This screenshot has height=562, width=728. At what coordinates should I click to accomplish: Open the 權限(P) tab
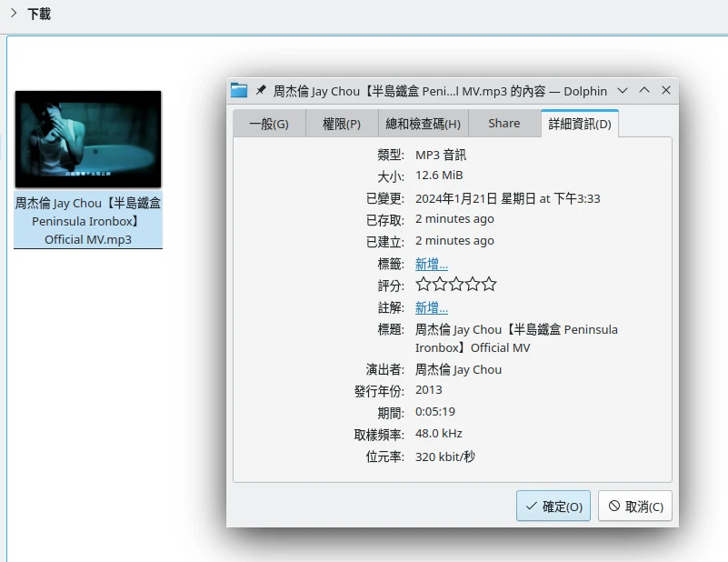click(x=342, y=124)
